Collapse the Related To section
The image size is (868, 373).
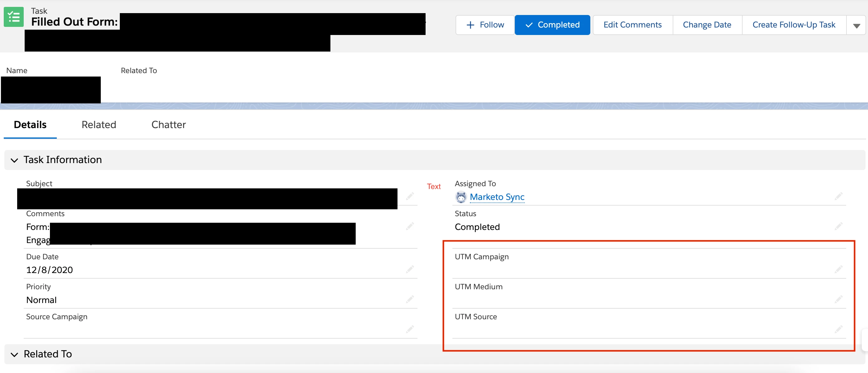(x=14, y=355)
